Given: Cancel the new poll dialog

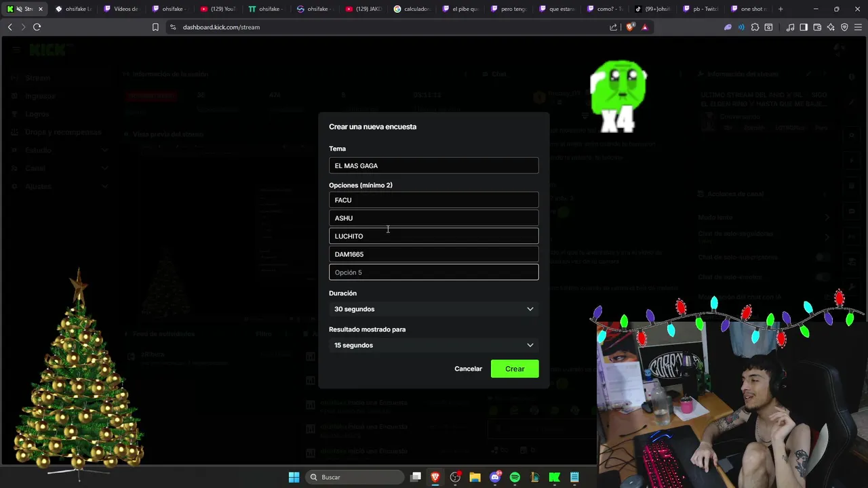Looking at the screenshot, I should coord(468,369).
